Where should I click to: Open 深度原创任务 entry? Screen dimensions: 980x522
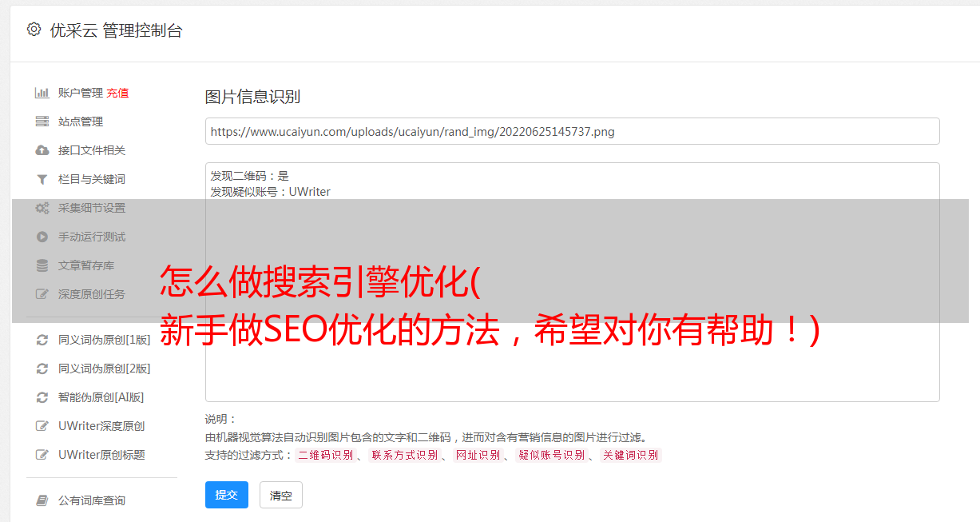92,294
